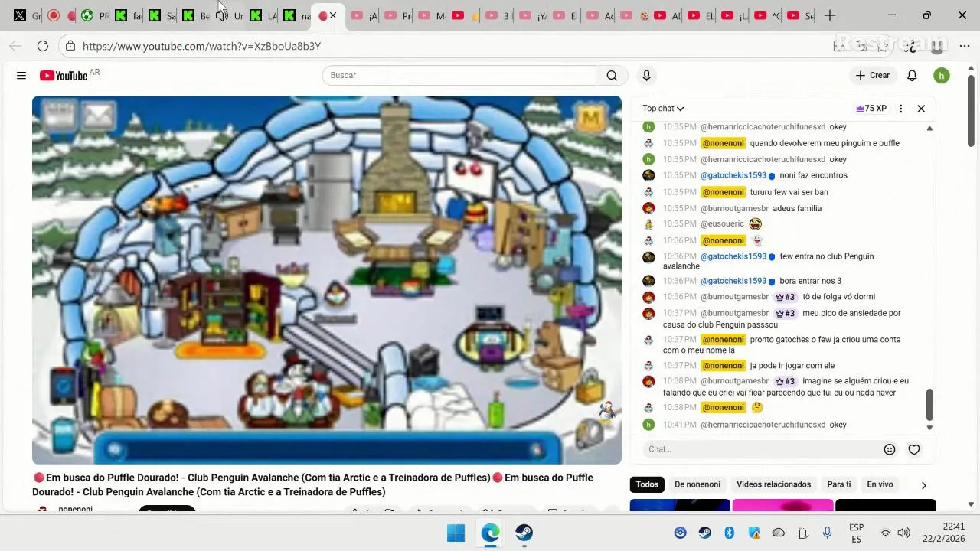Viewport: 980px width, 551px height.
Task: Open YouTube notifications bell
Action: [912, 75]
